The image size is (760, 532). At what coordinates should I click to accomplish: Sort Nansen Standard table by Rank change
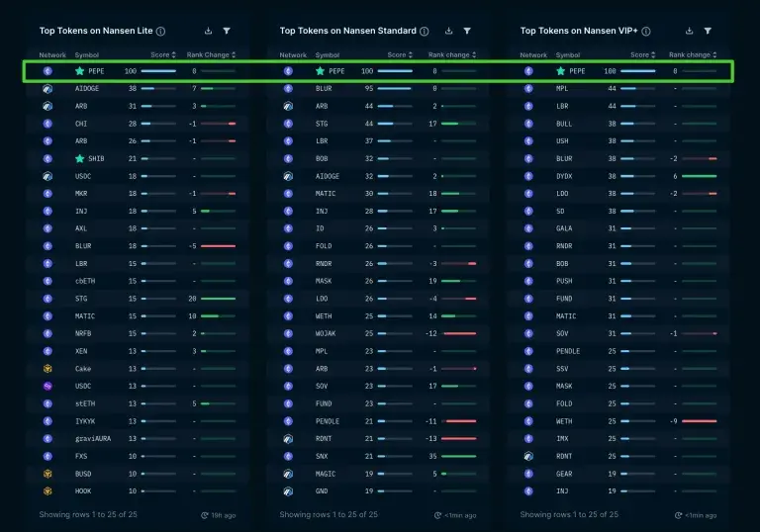452,54
